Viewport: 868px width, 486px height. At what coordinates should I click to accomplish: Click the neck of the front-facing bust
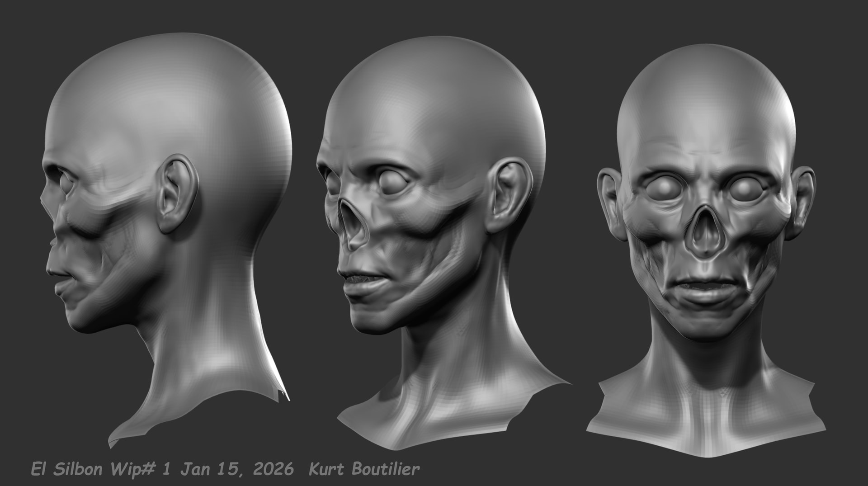pos(705,380)
